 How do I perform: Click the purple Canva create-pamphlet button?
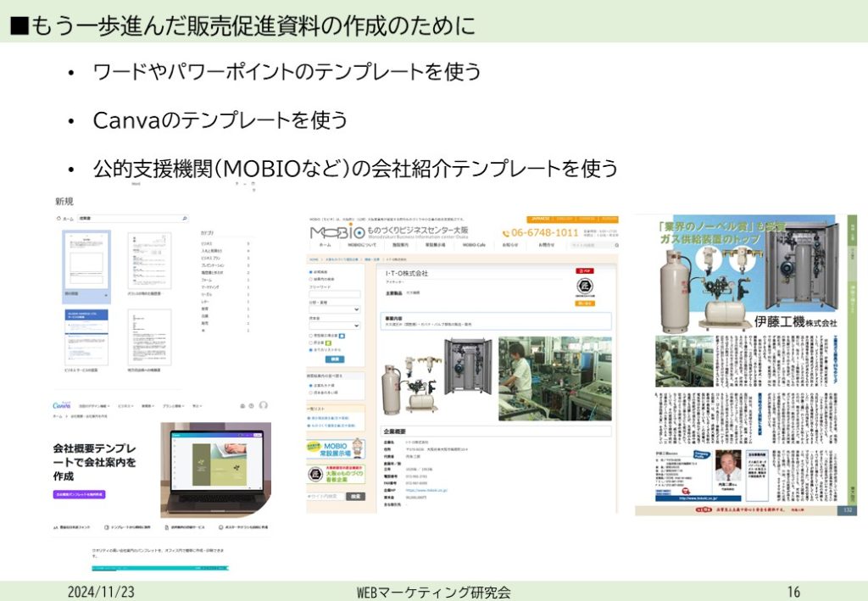click(x=79, y=493)
